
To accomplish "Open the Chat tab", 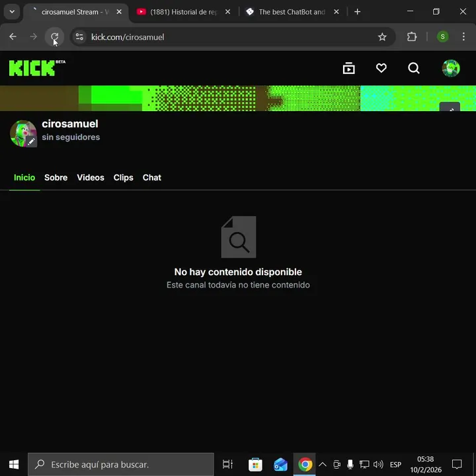I will (x=152, y=178).
